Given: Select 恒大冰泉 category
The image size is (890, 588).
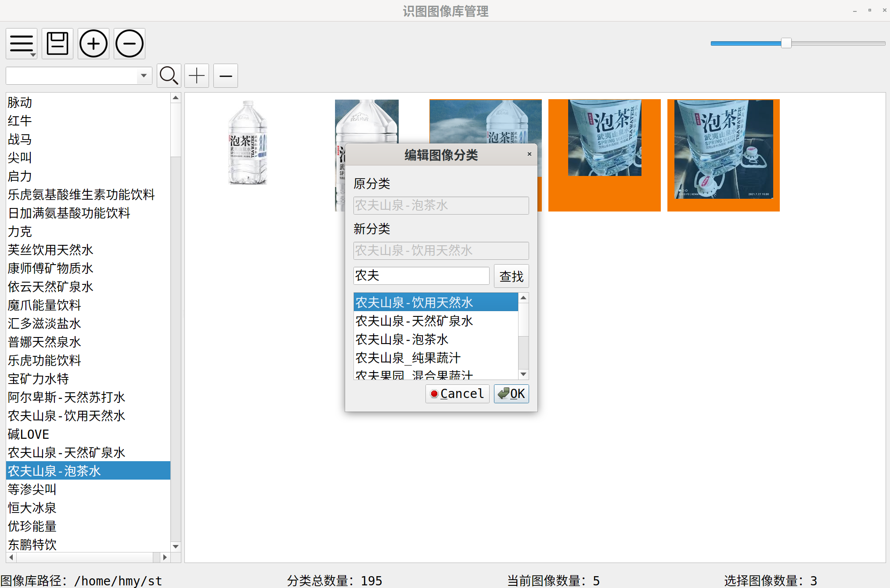Looking at the screenshot, I should (88, 508).
